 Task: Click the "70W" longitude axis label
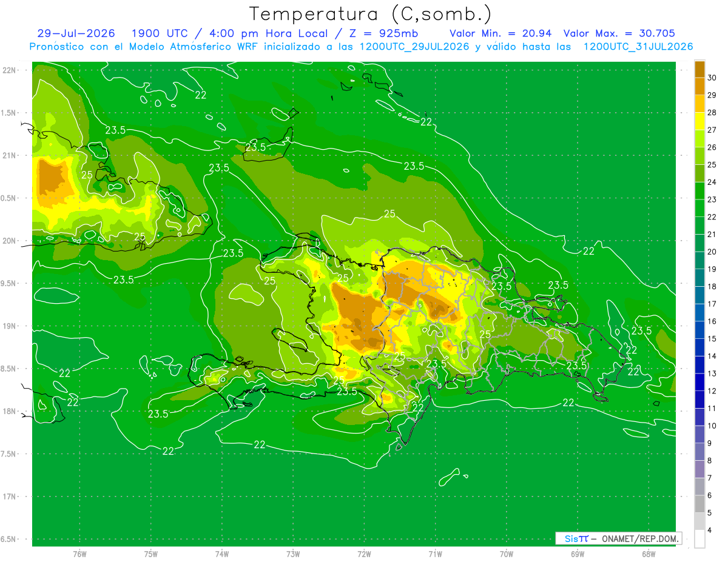pyautogui.click(x=506, y=554)
